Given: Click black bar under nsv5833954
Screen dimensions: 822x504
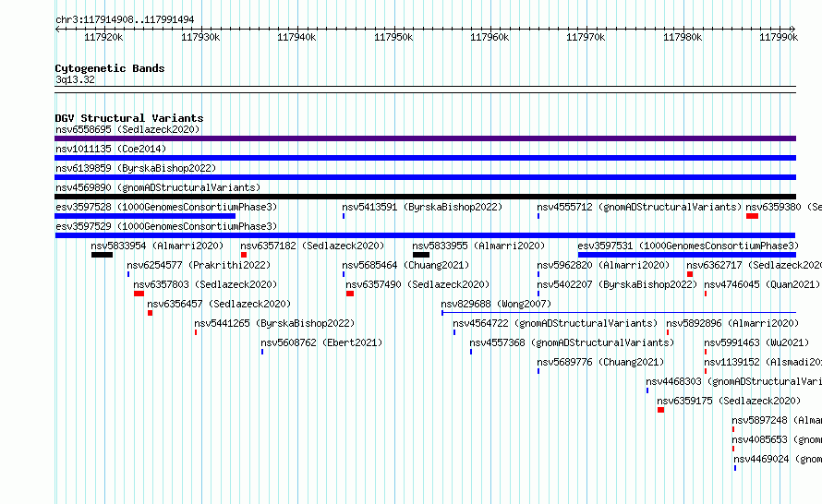Looking at the screenshot, I should tap(102, 255).
